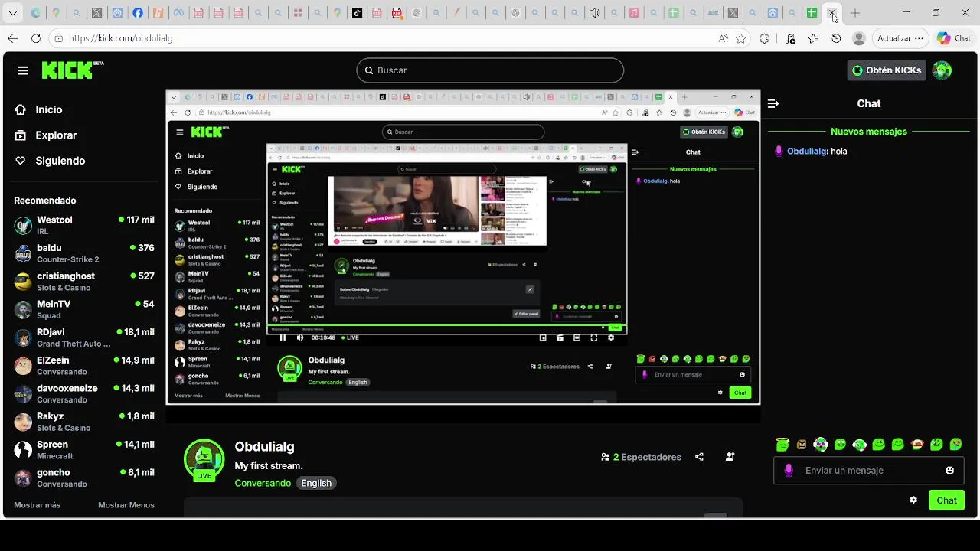Open Westcol recommended channel

[84, 225]
